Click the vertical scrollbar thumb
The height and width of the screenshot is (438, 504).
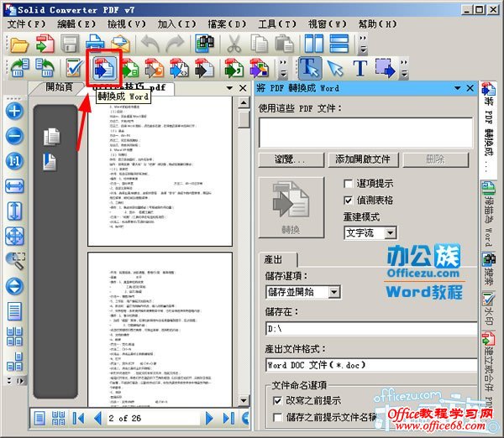pyautogui.click(x=244, y=119)
